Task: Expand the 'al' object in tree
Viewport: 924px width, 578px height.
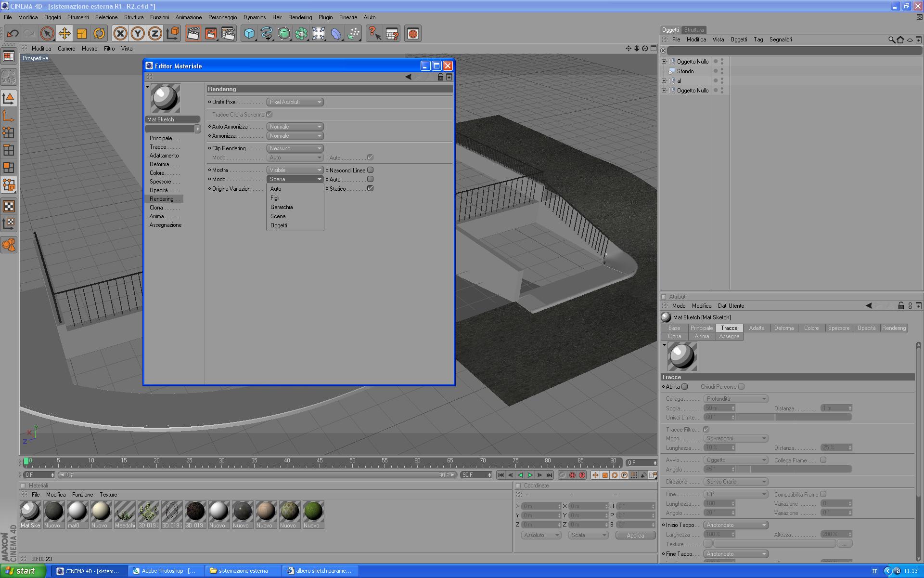Action: [664, 81]
